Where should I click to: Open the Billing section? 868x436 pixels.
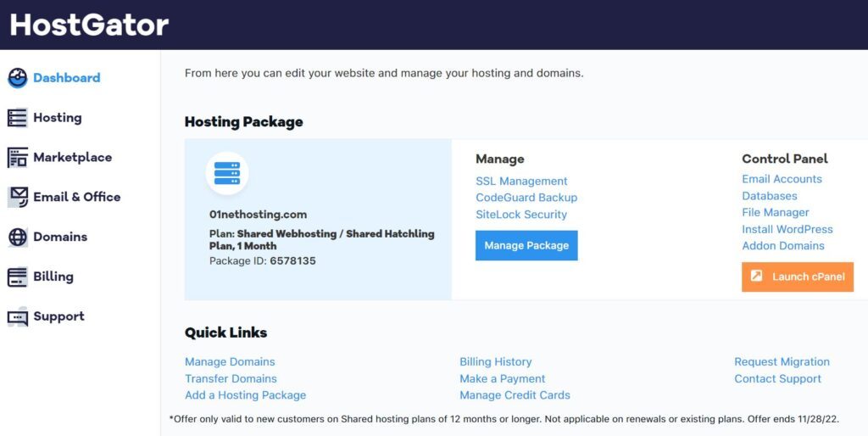[53, 277]
